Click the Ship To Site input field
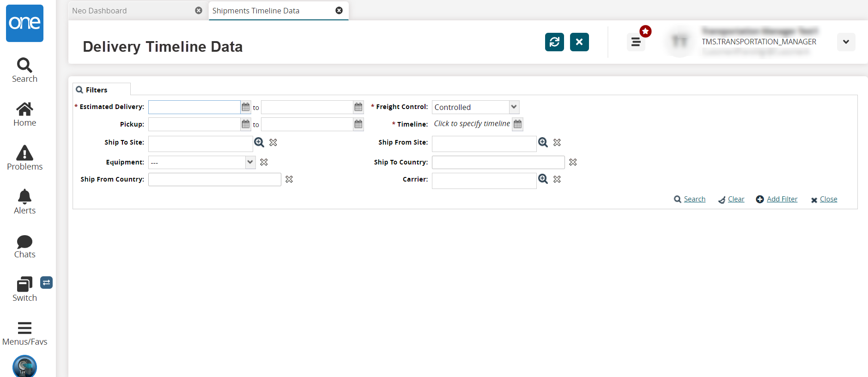Image resolution: width=868 pixels, height=377 pixels. click(x=200, y=144)
